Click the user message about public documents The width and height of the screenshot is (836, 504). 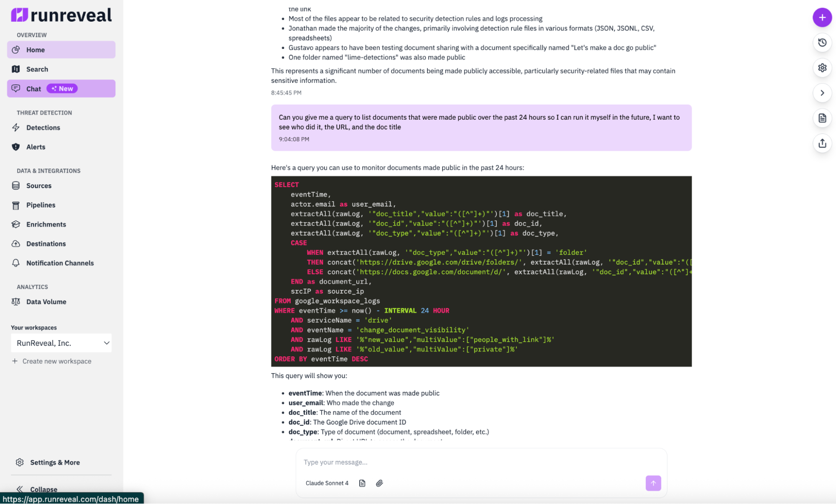[481, 128]
